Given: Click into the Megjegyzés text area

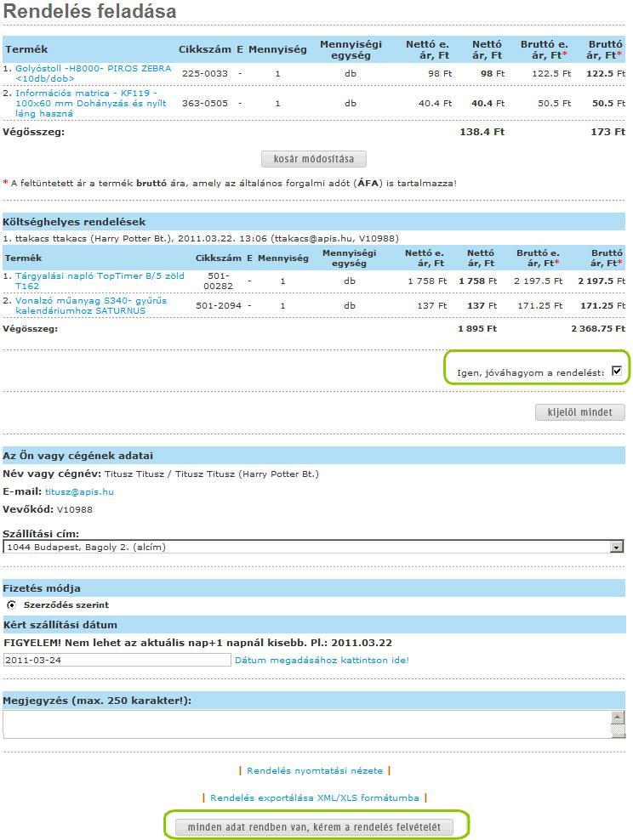Looking at the screenshot, I should point(306,724).
